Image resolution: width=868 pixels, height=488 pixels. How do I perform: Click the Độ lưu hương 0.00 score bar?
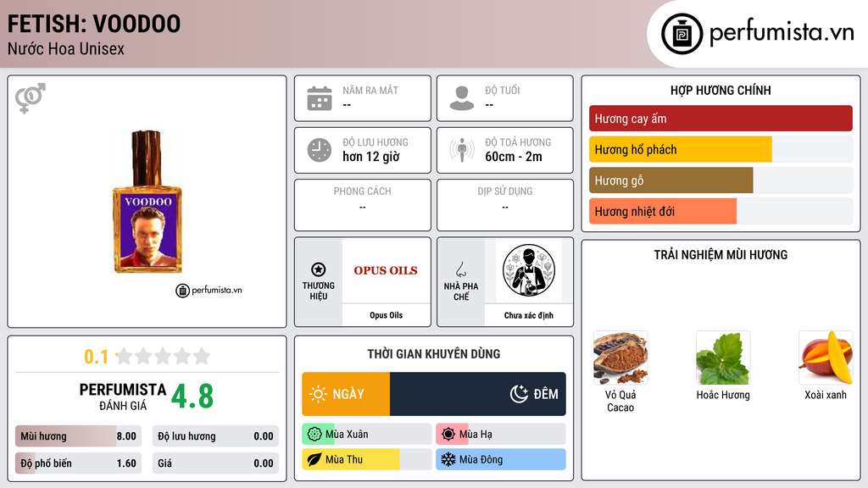pos(215,436)
